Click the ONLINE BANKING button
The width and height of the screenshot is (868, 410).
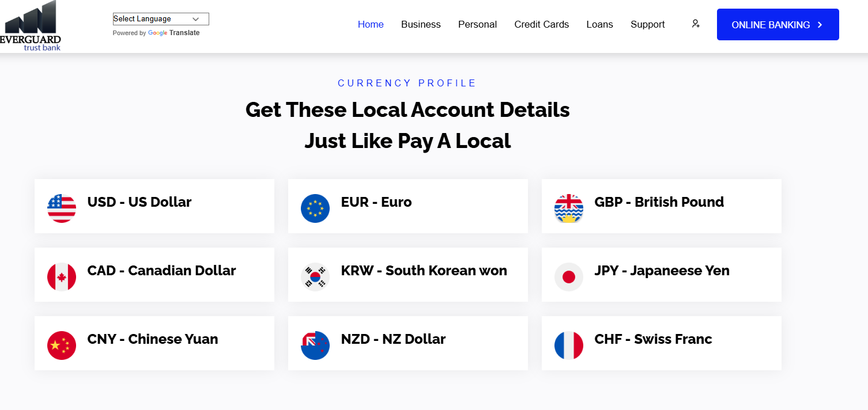tap(778, 25)
